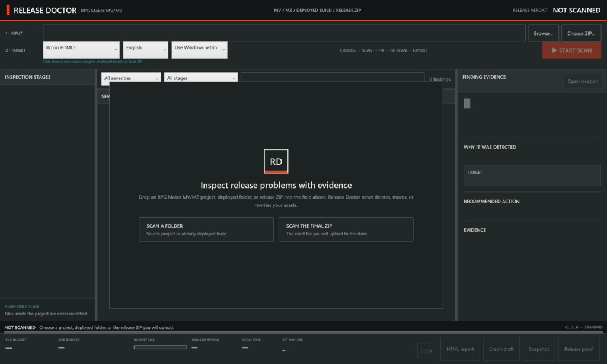Click the Copy button
Image resolution: width=607 pixels, height=364 pixels.
point(426,350)
